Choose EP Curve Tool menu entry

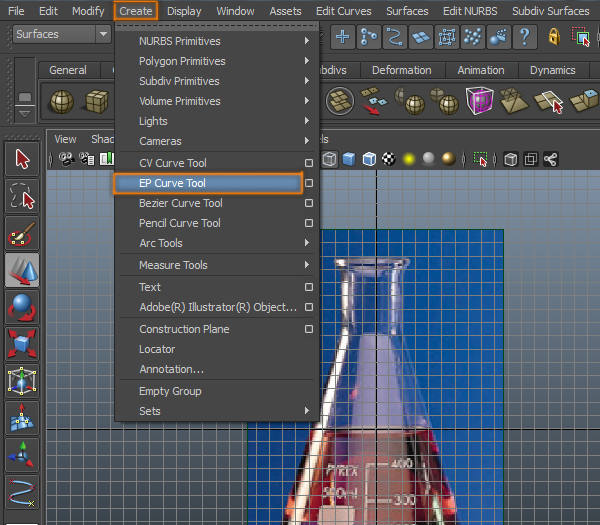click(x=172, y=183)
